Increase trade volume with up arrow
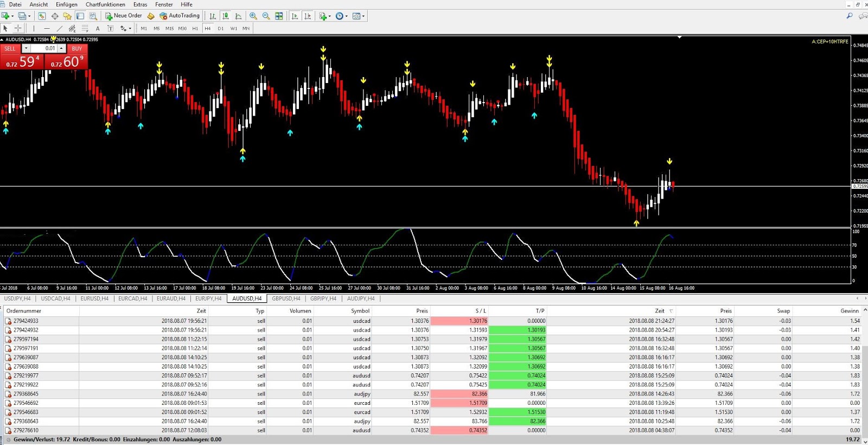The width and height of the screenshot is (868, 445). [x=62, y=48]
